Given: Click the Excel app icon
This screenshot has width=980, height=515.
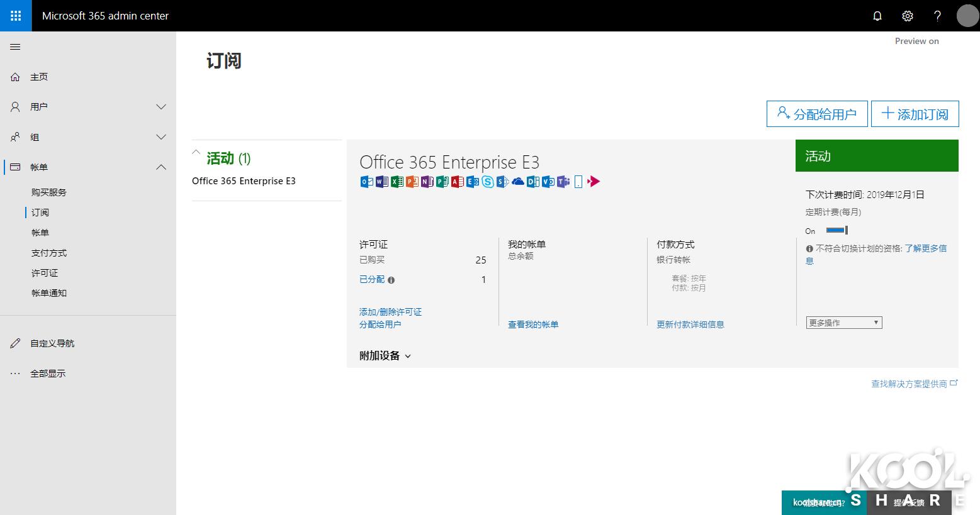Looking at the screenshot, I should point(396,182).
